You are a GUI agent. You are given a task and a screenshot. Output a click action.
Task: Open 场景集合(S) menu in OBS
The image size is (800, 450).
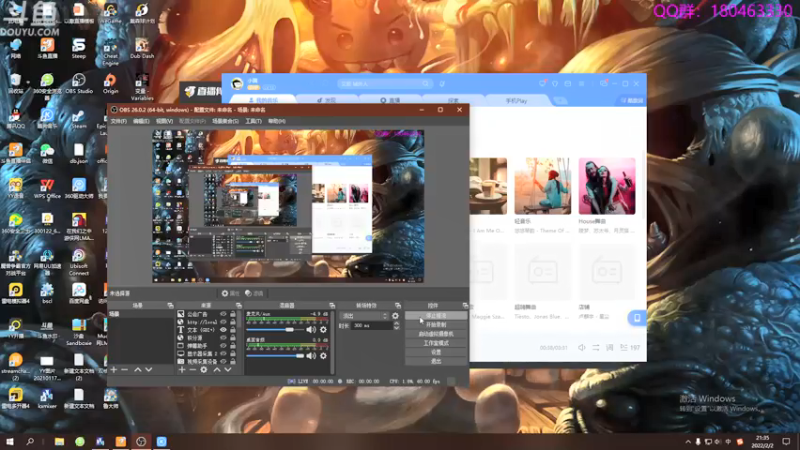[225, 121]
